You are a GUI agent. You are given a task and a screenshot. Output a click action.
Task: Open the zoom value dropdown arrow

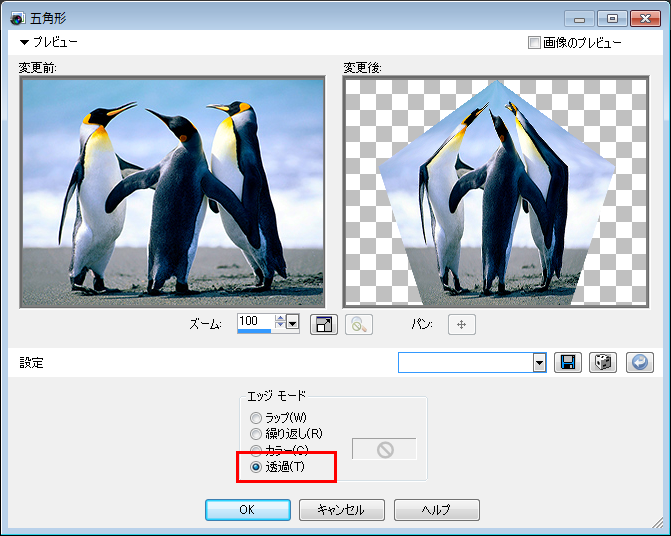tap(293, 324)
